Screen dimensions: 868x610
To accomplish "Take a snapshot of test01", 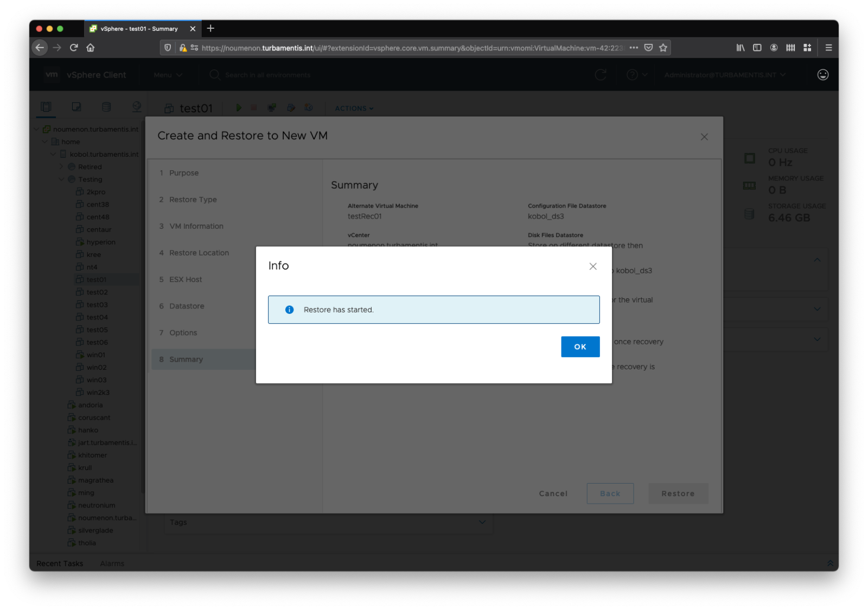I will pyautogui.click(x=308, y=107).
